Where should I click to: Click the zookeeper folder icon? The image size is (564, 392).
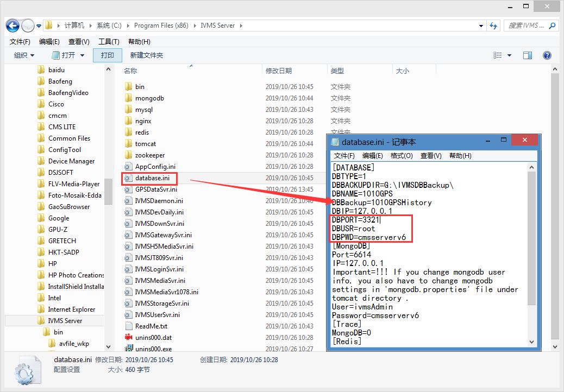click(x=128, y=155)
